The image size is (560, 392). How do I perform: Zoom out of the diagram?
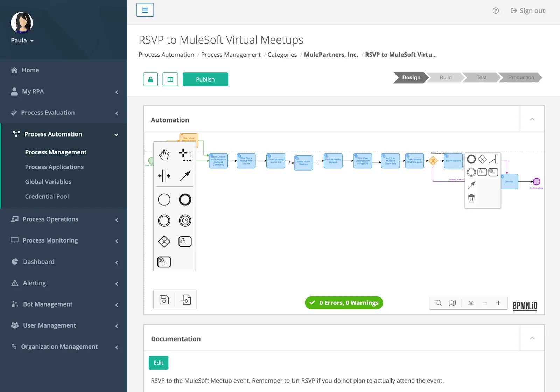point(485,303)
